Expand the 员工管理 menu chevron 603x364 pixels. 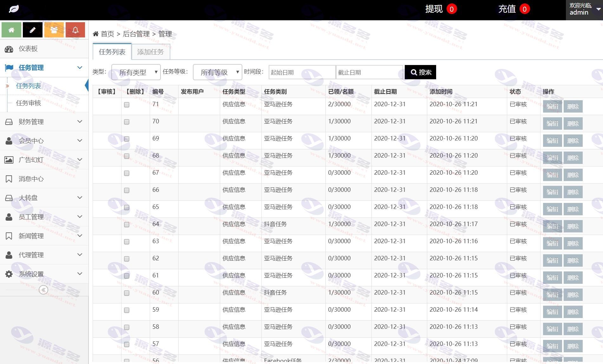(80, 217)
